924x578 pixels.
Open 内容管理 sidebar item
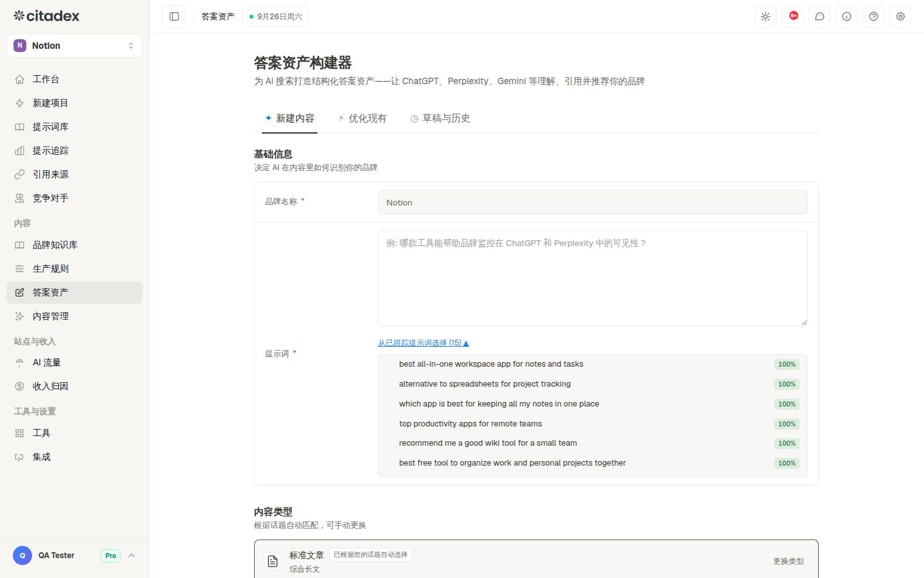coord(74,316)
